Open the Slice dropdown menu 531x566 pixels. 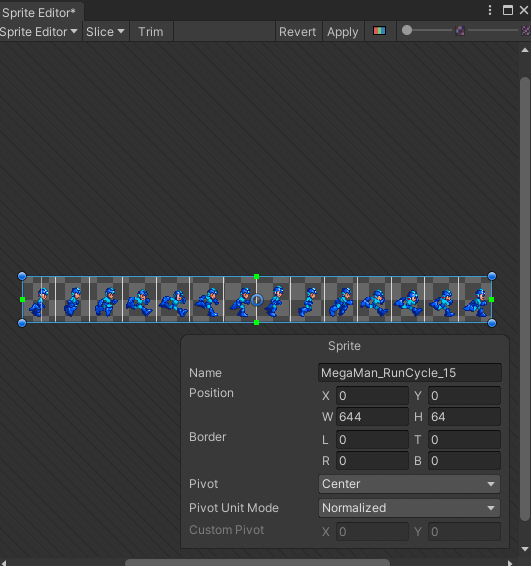tap(105, 32)
